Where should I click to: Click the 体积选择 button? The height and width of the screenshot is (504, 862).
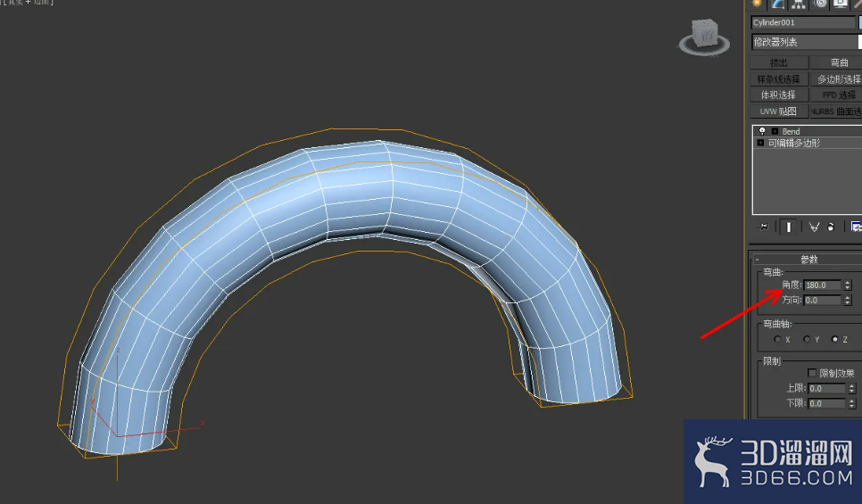point(779,95)
